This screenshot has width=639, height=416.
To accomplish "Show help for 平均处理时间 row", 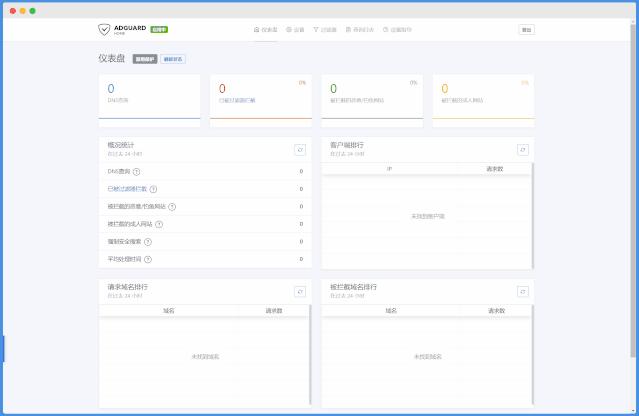I will tap(148, 259).
